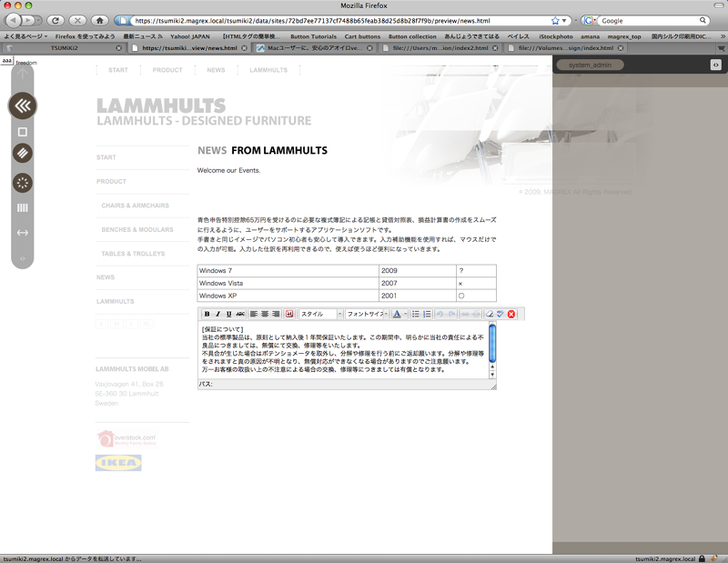Click the square outline icon in the side toolbar

point(22,132)
